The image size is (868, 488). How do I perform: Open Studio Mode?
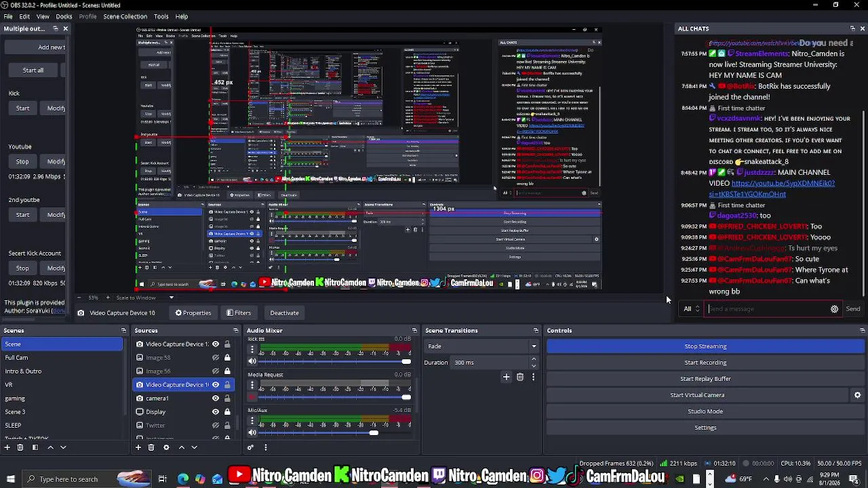point(705,411)
